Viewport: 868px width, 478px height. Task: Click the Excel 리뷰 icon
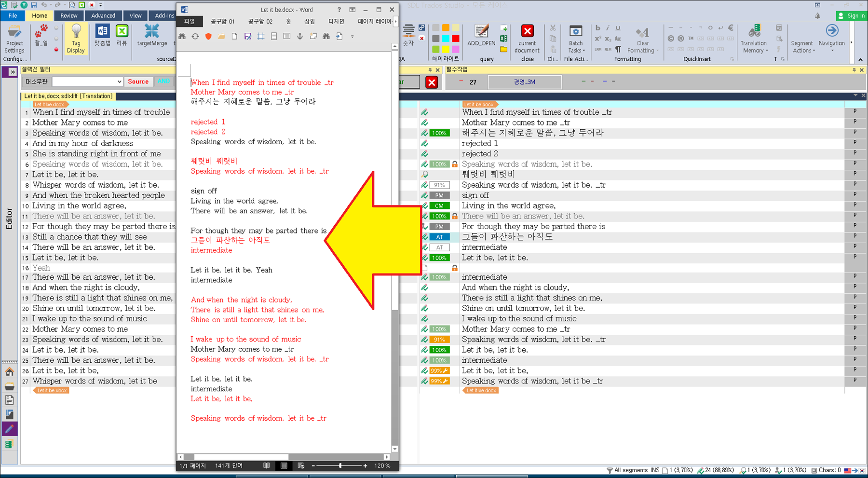(122, 36)
